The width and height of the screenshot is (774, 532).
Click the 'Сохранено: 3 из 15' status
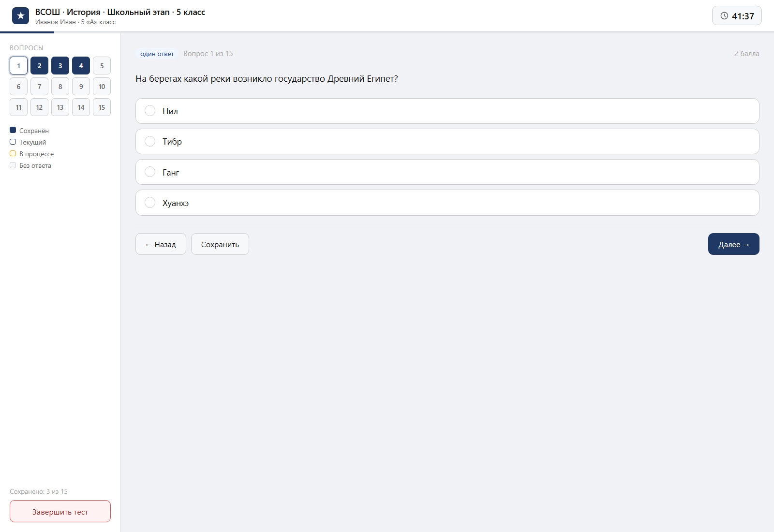[x=39, y=491]
